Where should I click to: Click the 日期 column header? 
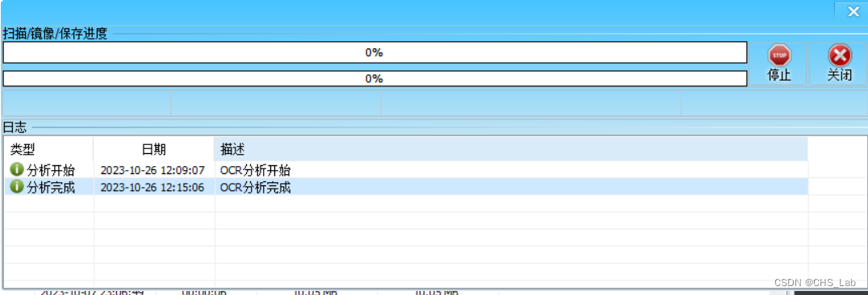153,149
